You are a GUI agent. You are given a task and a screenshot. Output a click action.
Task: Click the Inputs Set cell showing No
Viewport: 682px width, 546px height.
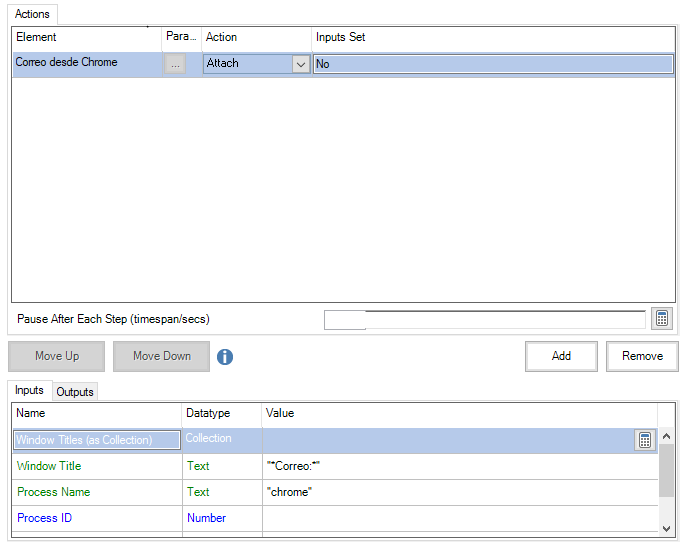coord(492,64)
